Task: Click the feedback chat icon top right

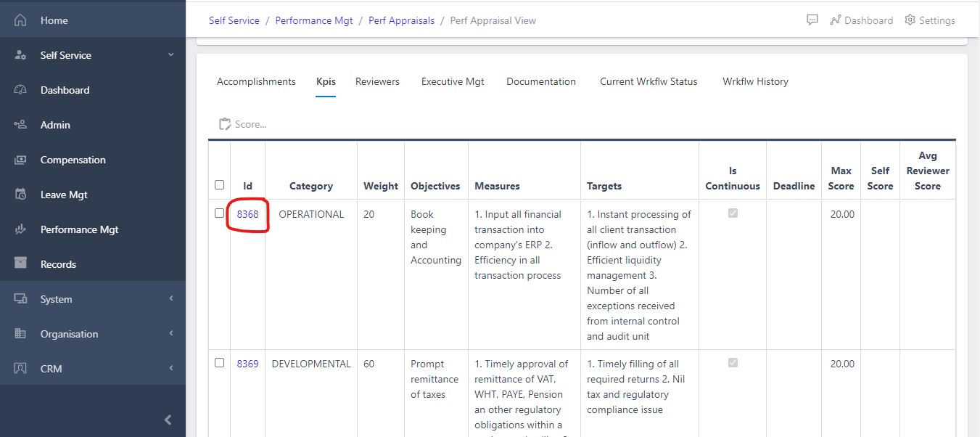Action: tap(812, 20)
